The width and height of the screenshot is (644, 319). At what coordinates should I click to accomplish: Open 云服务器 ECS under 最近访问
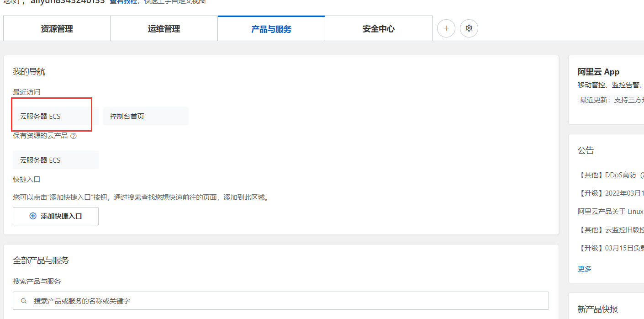pyautogui.click(x=56, y=116)
